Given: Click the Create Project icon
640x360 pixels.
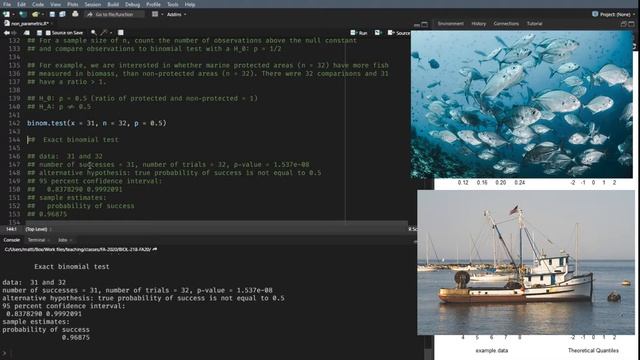Looking at the screenshot, I should (x=23, y=14).
